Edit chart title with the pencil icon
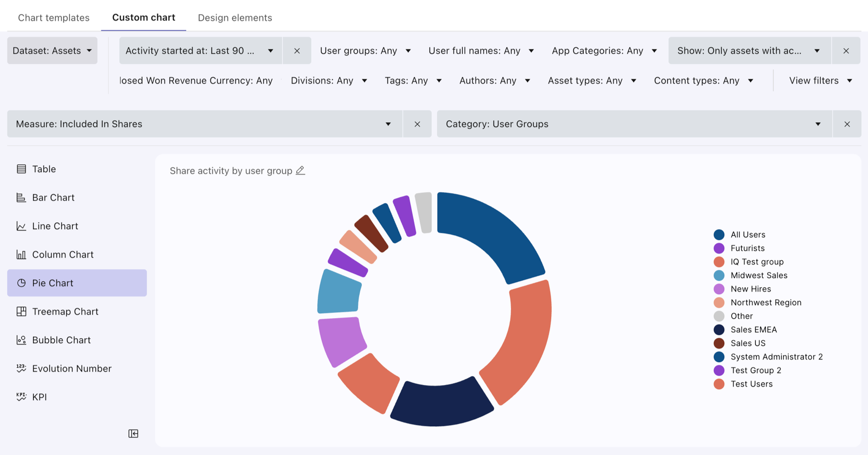Viewport: 868px width, 455px height. pyautogui.click(x=300, y=170)
